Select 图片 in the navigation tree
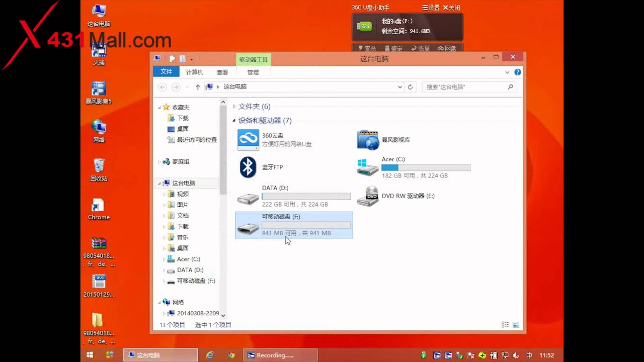This screenshot has width=644, height=362. (x=178, y=205)
